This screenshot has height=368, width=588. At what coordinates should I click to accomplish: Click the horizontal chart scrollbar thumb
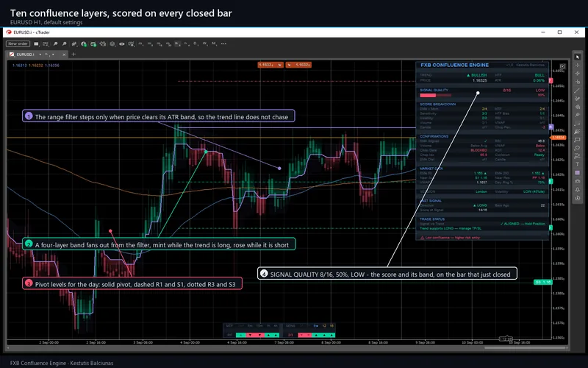point(525,347)
